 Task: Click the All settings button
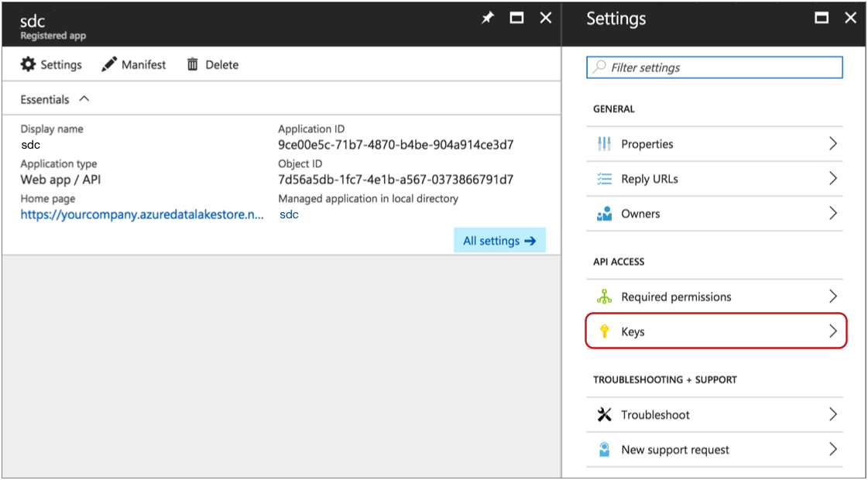[499, 241]
